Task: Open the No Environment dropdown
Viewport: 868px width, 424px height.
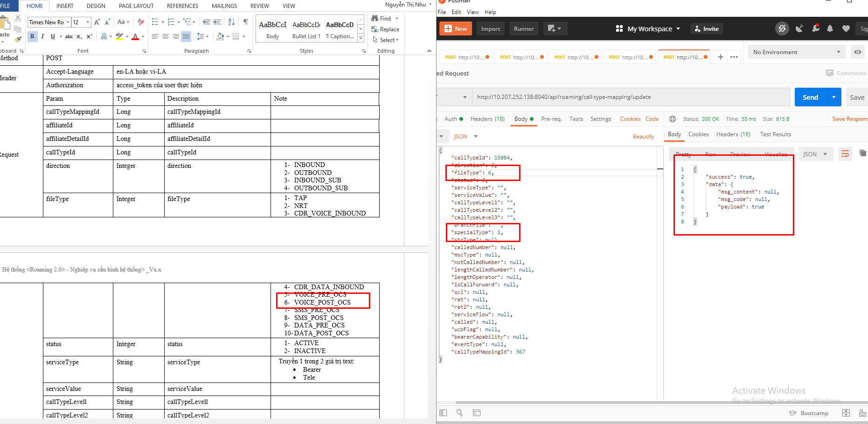Action: [797, 52]
